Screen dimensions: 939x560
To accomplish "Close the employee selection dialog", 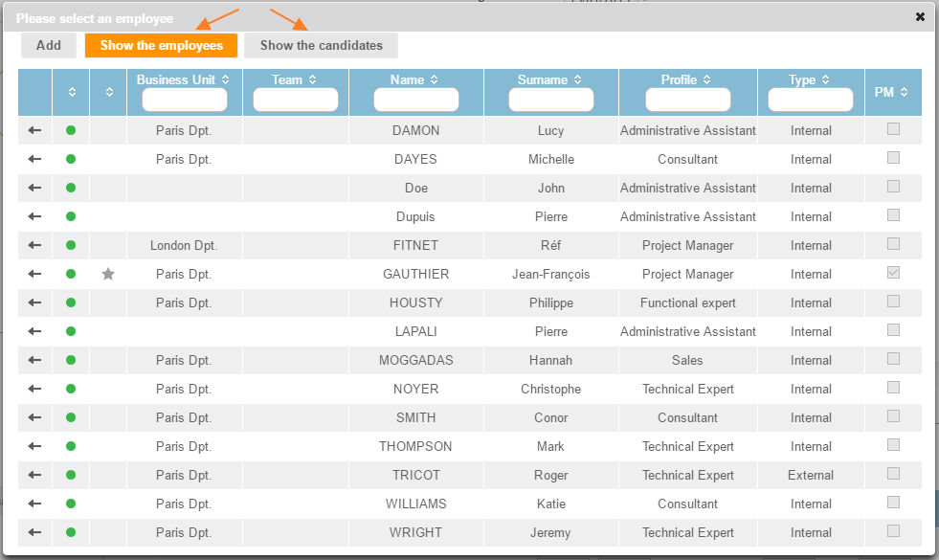I will [920, 17].
